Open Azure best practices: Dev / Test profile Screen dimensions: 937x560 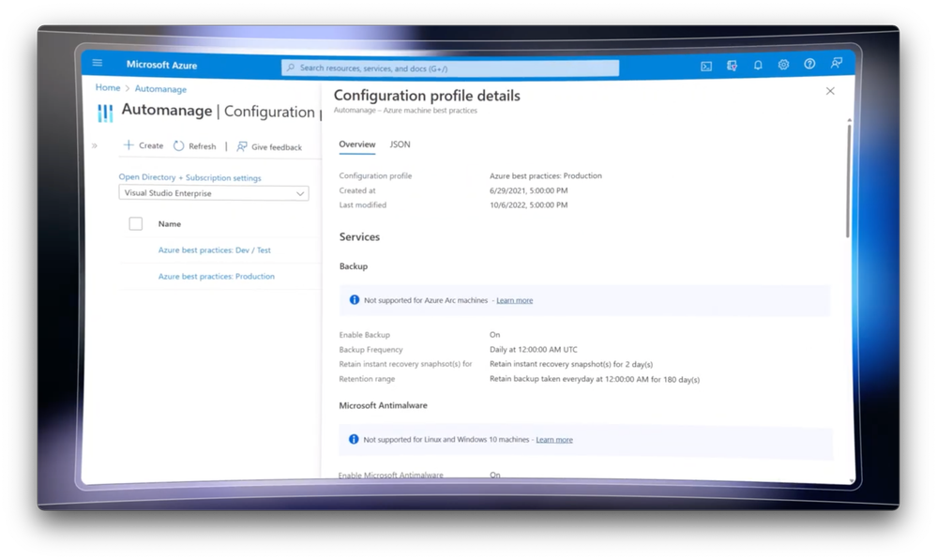[x=215, y=250]
